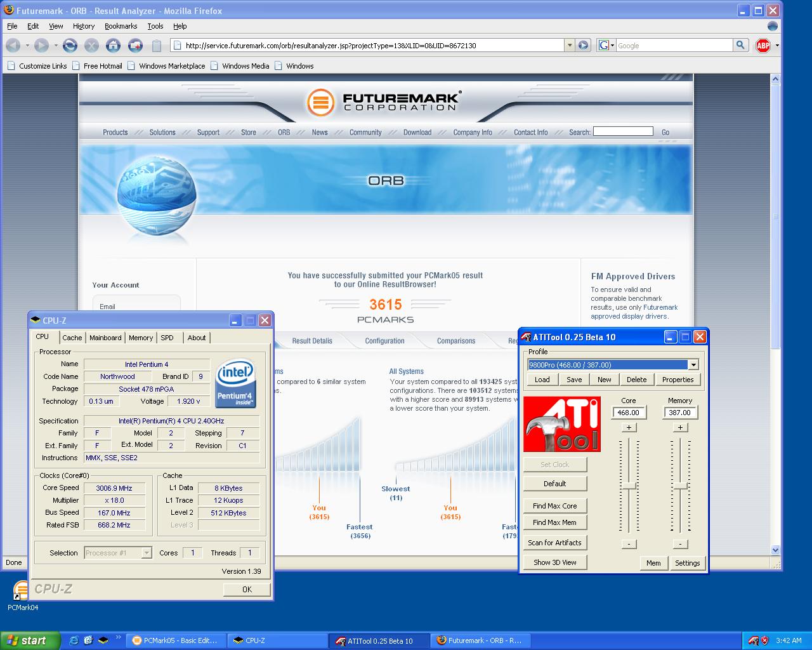Viewport: 812px width, 650px height.
Task: Switch to the Result Details tab
Action: click(312, 341)
